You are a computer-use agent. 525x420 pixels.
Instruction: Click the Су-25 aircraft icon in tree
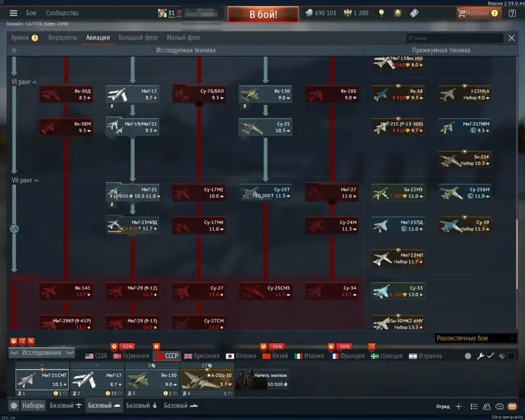coord(251,127)
